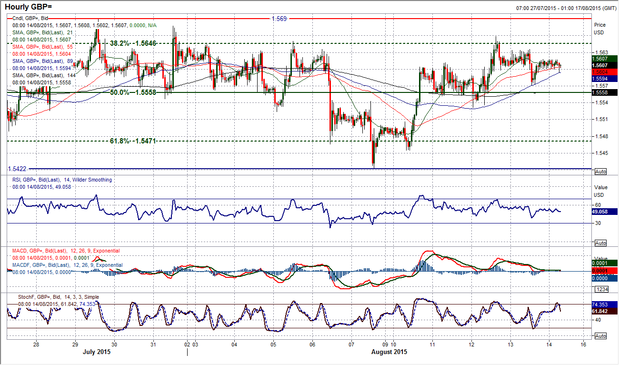Click the red 1.5604 price tag
The image size is (619, 365).
pos(604,72)
